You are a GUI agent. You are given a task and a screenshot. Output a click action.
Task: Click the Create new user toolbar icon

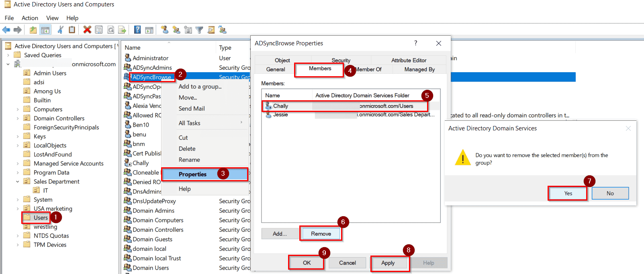click(164, 30)
